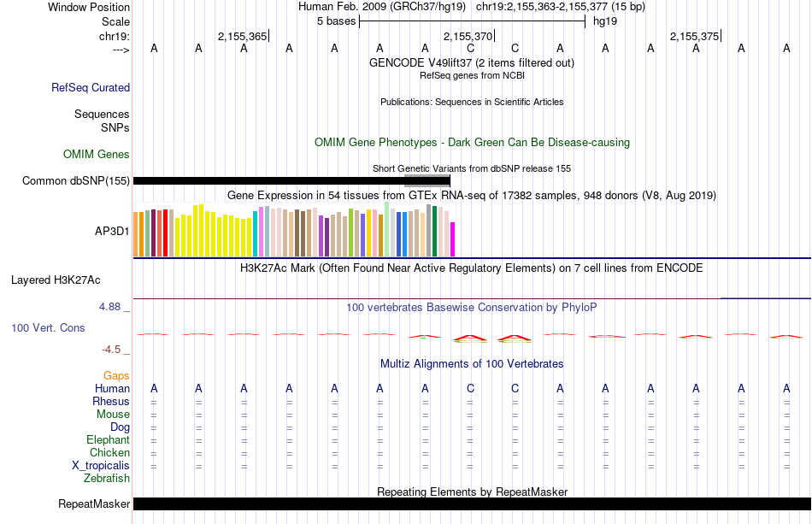Select the Mouse species label
Image resolution: width=812 pixels, height=524 pixels.
click(x=113, y=415)
